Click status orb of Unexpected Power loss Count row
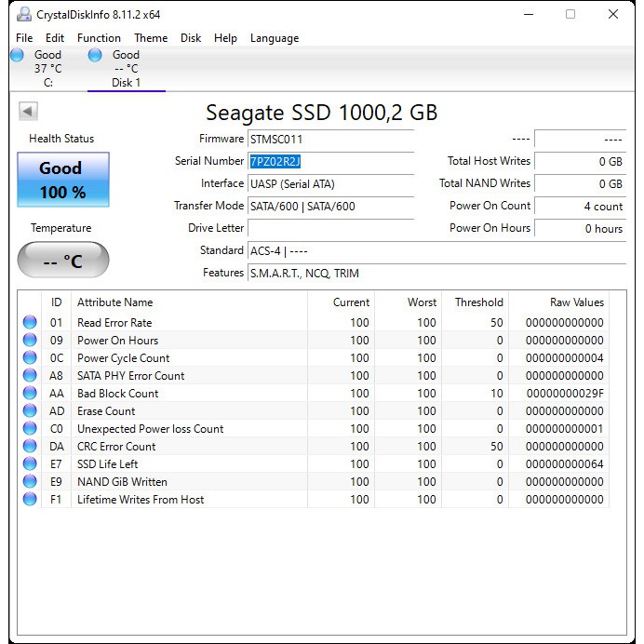 pyautogui.click(x=30, y=428)
